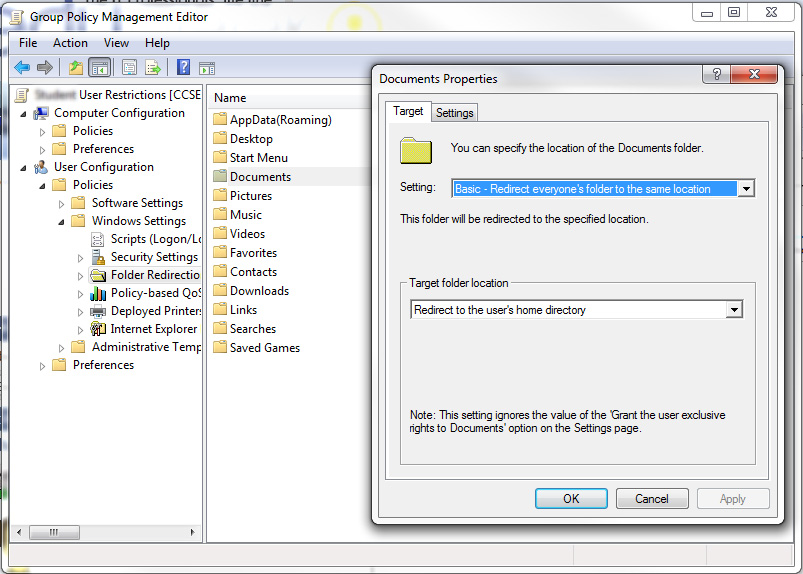The width and height of the screenshot is (803, 574).
Task: Click the Apply button
Action: [733, 499]
